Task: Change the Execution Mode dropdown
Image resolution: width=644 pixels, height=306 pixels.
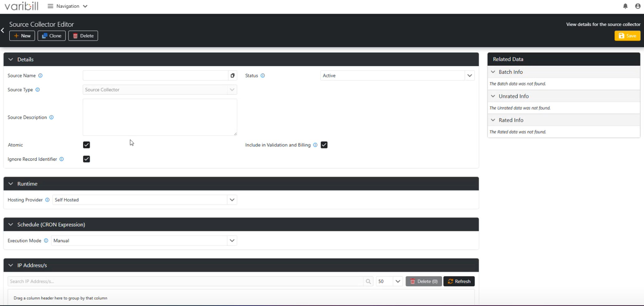Action: pos(232,240)
